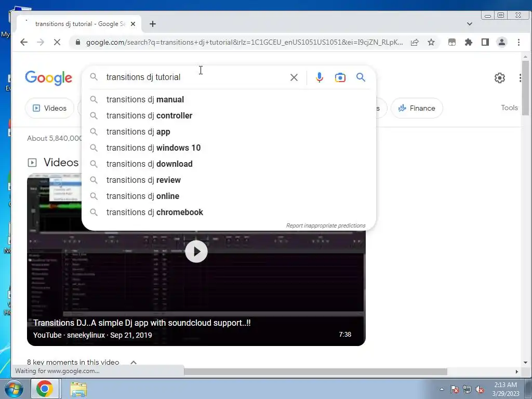Viewport: 532px width, 399px height.
Task: Select suggestion 'transitions dj online'
Action: pyautogui.click(x=229, y=196)
